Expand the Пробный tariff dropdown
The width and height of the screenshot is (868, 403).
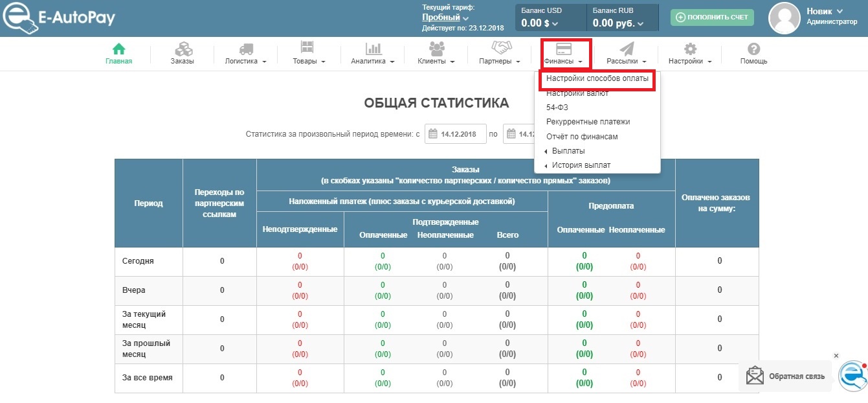[x=445, y=17]
